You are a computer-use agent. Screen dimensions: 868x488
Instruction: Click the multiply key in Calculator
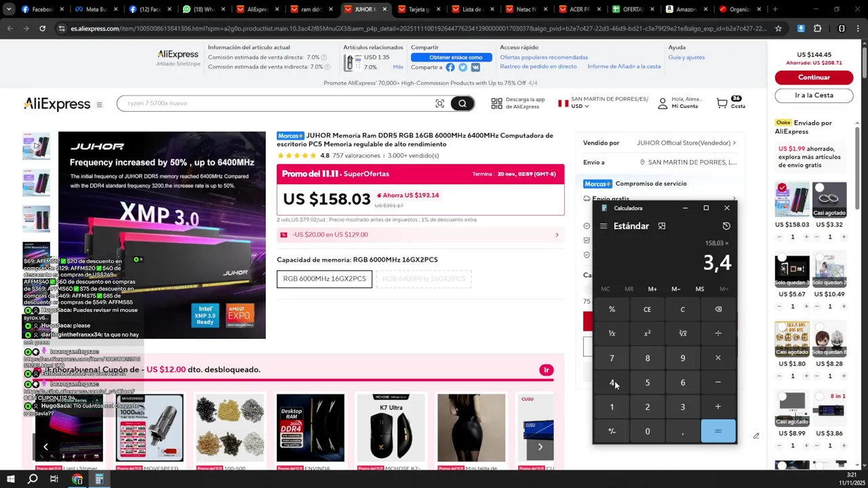[x=718, y=358]
